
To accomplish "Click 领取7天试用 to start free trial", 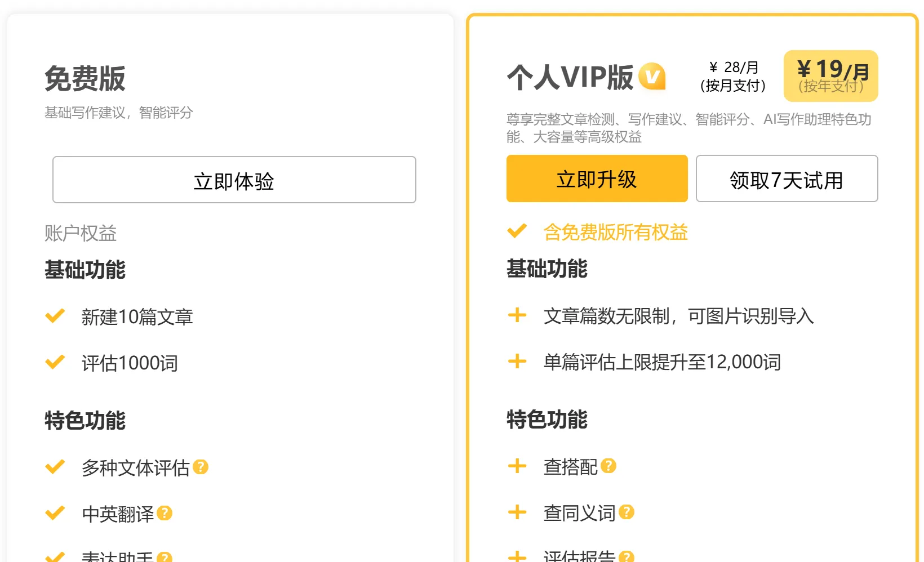I will pos(787,179).
